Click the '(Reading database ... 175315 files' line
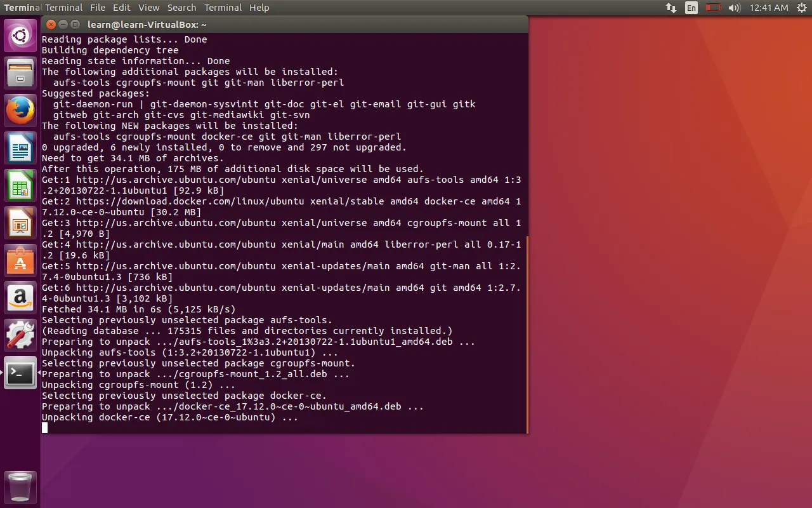Viewport: 812px width, 508px height. pos(247,331)
